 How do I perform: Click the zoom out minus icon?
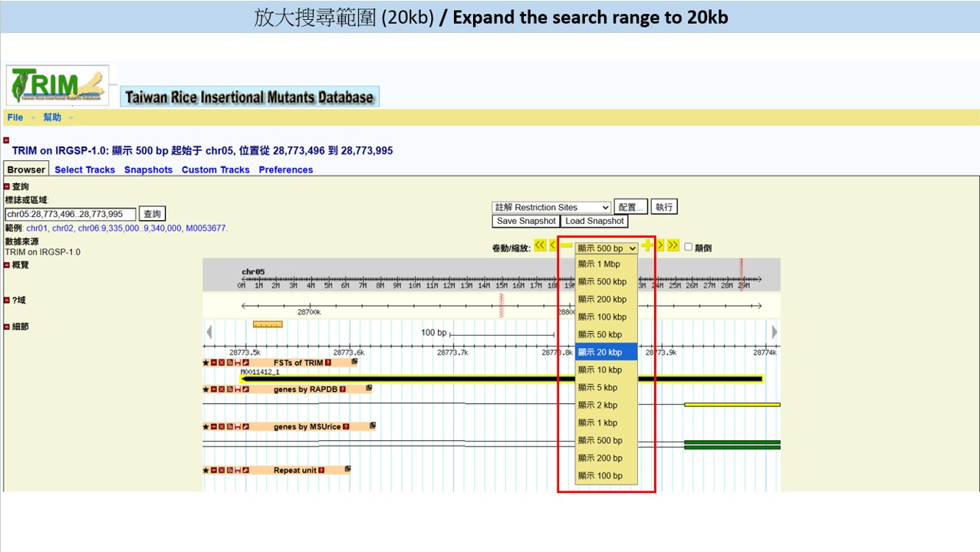point(567,245)
